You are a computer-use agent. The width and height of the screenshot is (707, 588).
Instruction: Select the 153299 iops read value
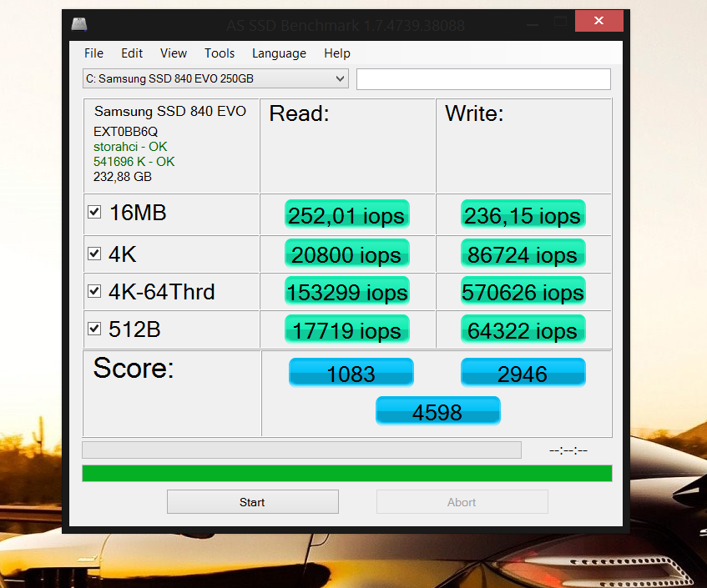click(x=346, y=291)
